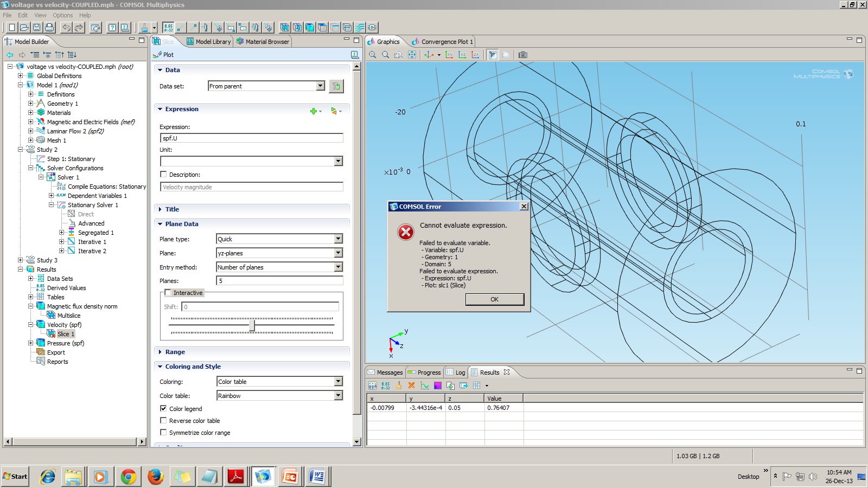Click the Save icon in main toolbar
This screenshot has height=488, width=868.
pos(36,28)
